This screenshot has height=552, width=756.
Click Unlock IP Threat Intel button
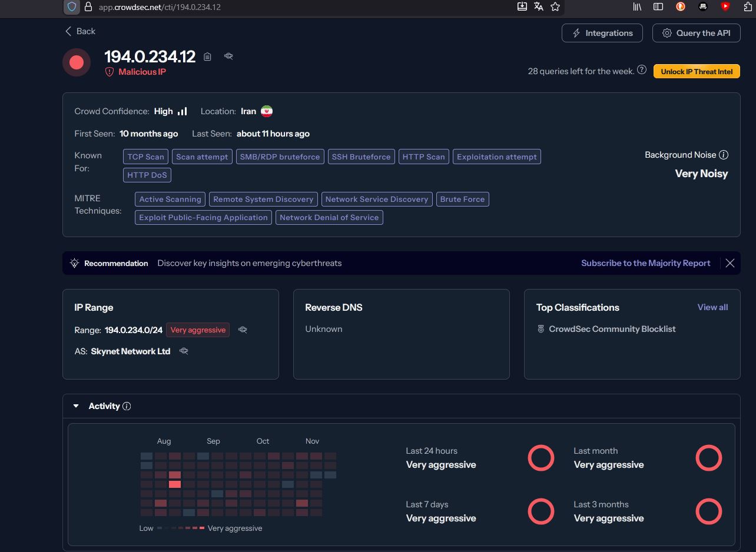coord(697,71)
